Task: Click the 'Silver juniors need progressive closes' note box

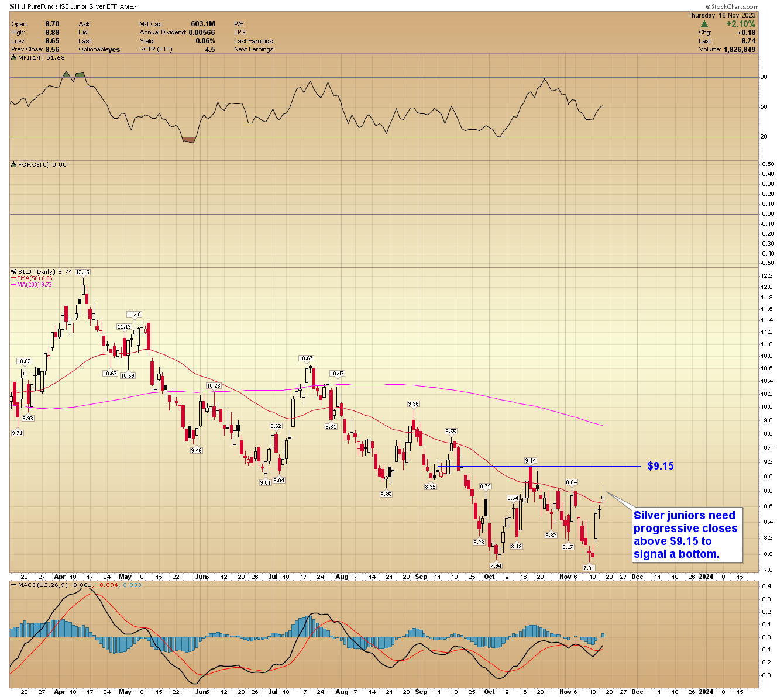Action: click(x=687, y=534)
